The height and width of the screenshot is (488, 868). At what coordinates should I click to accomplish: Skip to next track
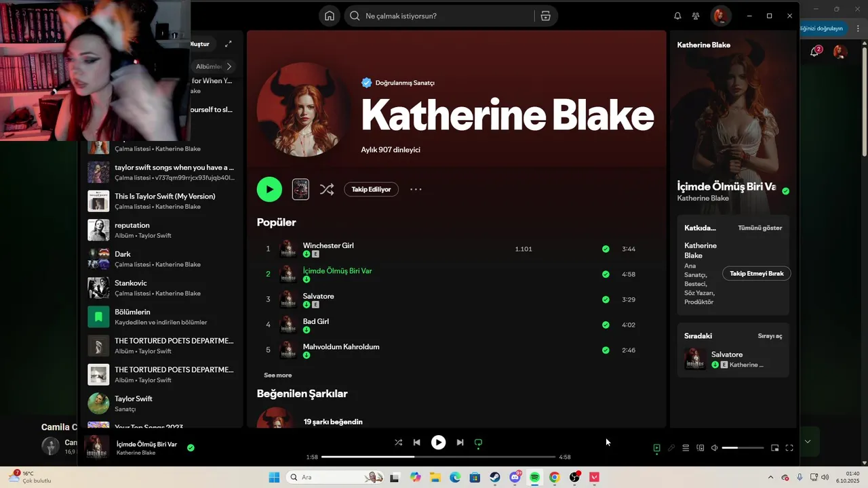(x=460, y=443)
